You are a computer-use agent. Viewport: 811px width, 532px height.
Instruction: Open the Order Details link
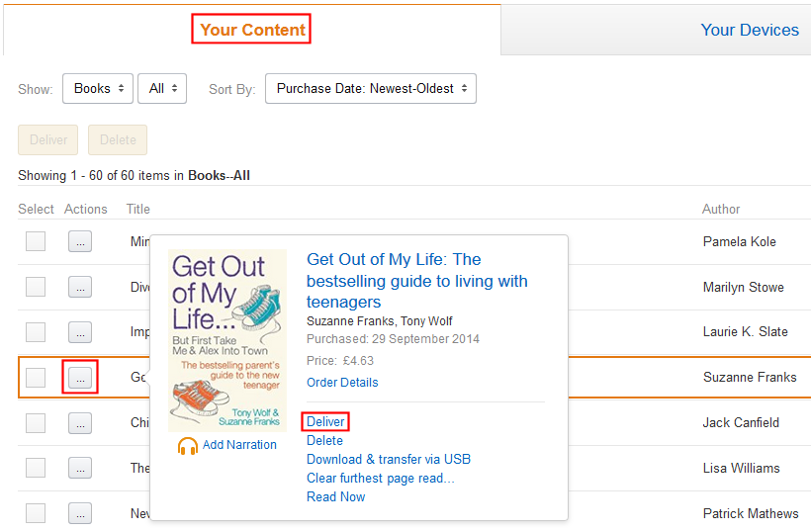[342, 383]
